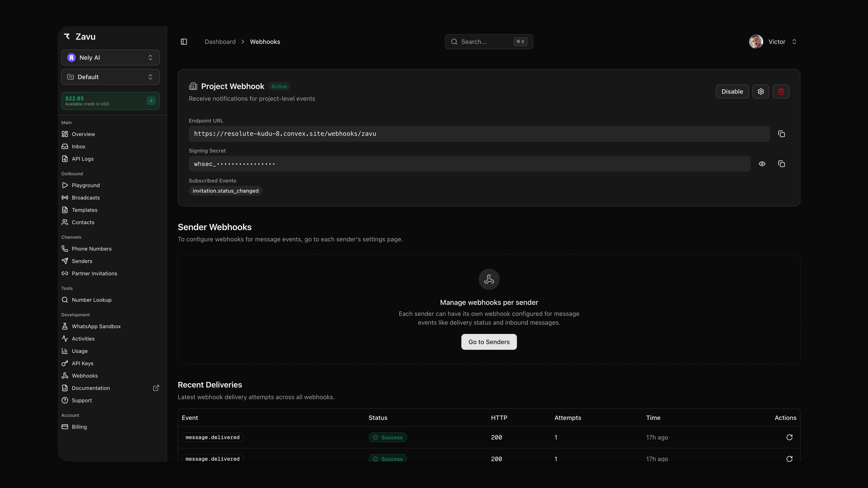The image size is (868, 488).
Task: Reveal the signing secret with eye icon
Action: click(762, 164)
